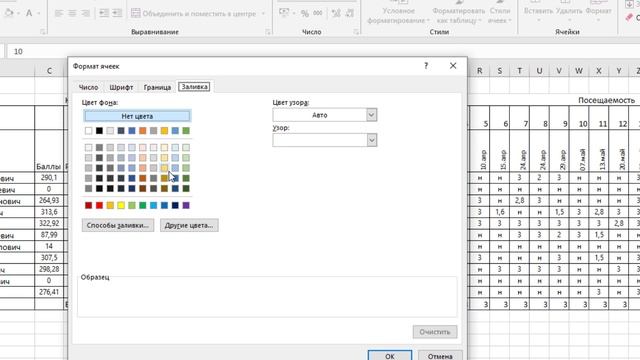Open the dialog help question mark
The height and width of the screenshot is (360, 640).
click(x=426, y=66)
